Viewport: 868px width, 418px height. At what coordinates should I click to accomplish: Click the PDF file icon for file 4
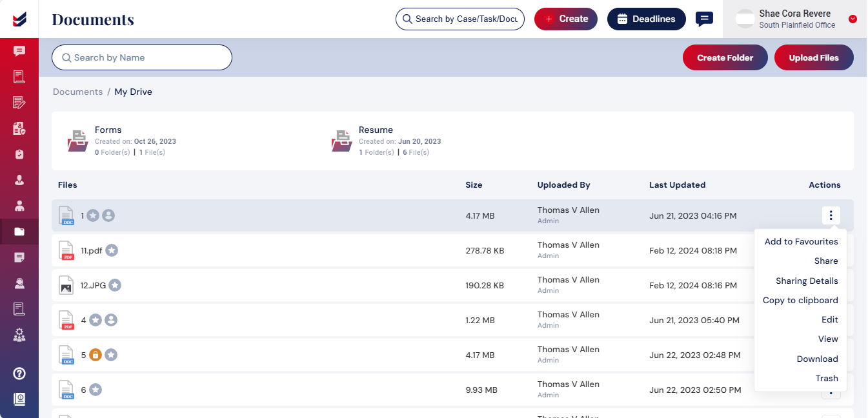click(x=67, y=320)
